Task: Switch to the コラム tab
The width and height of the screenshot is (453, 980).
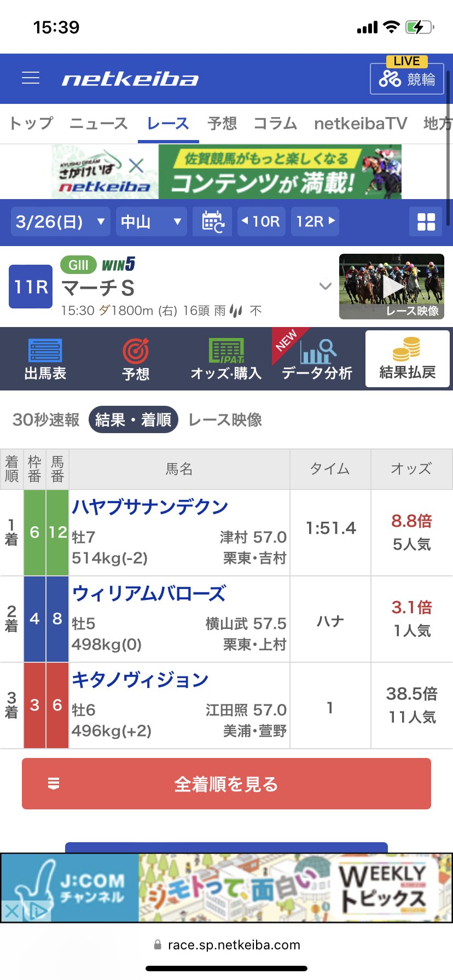Action: (275, 124)
